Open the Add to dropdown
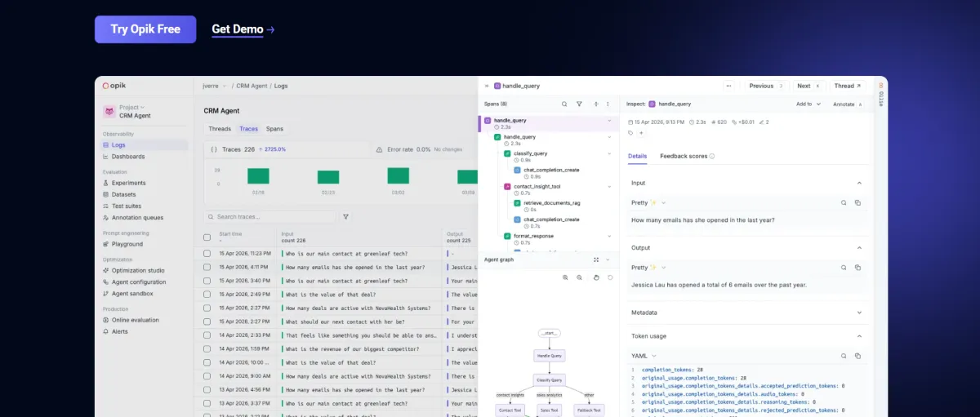The width and height of the screenshot is (980, 417). point(808,104)
